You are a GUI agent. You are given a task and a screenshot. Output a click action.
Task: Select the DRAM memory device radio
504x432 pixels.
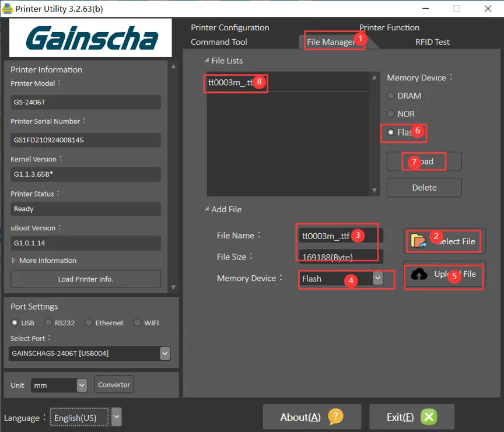[391, 96]
